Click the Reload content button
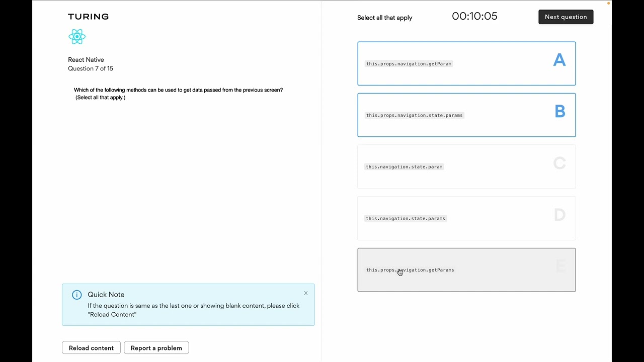The width and height of the screenshot is (644, 362). tap(91, 348)
